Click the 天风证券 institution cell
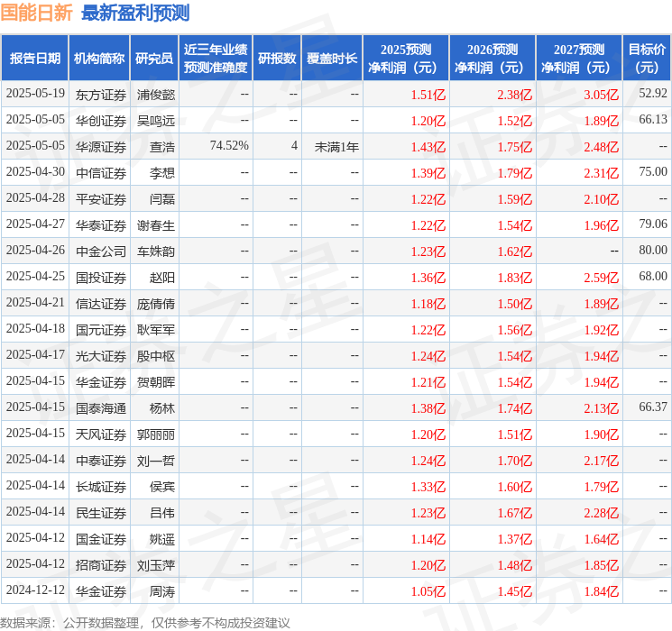 [101, 434]
